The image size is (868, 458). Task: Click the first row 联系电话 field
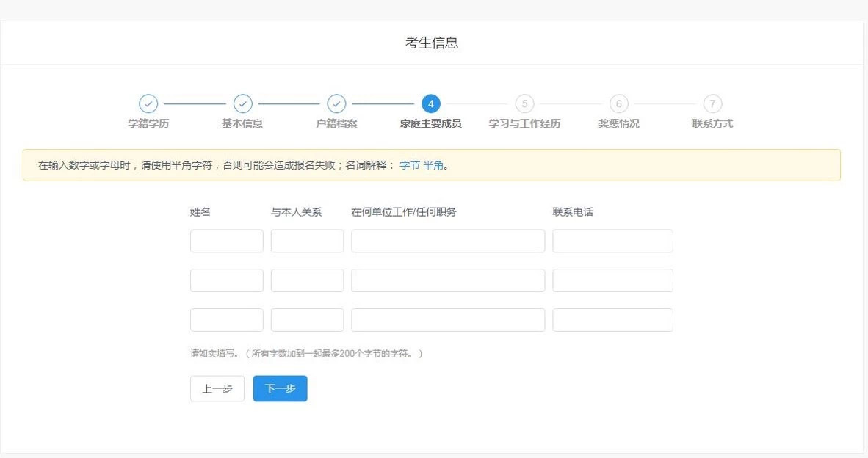[612, 241]
